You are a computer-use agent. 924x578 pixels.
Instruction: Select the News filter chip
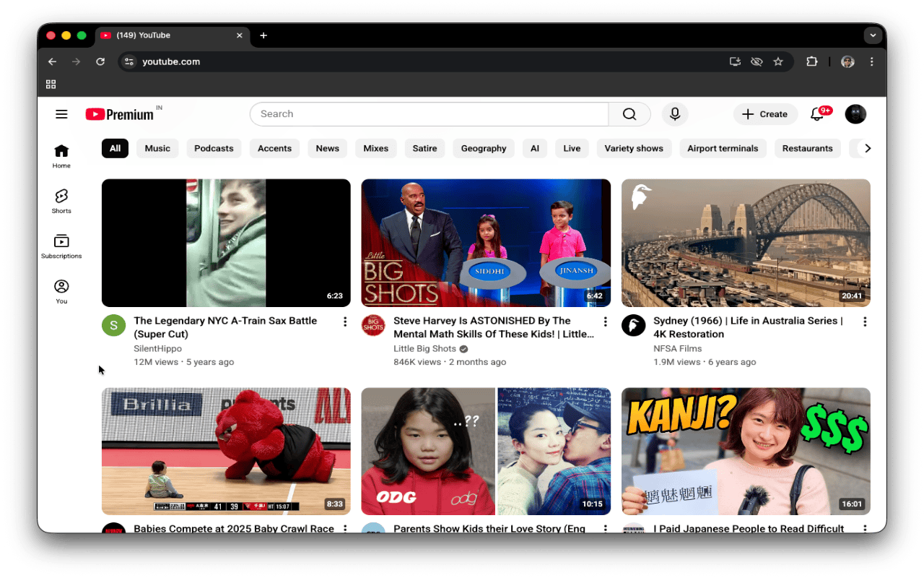[x=328, y=149]
